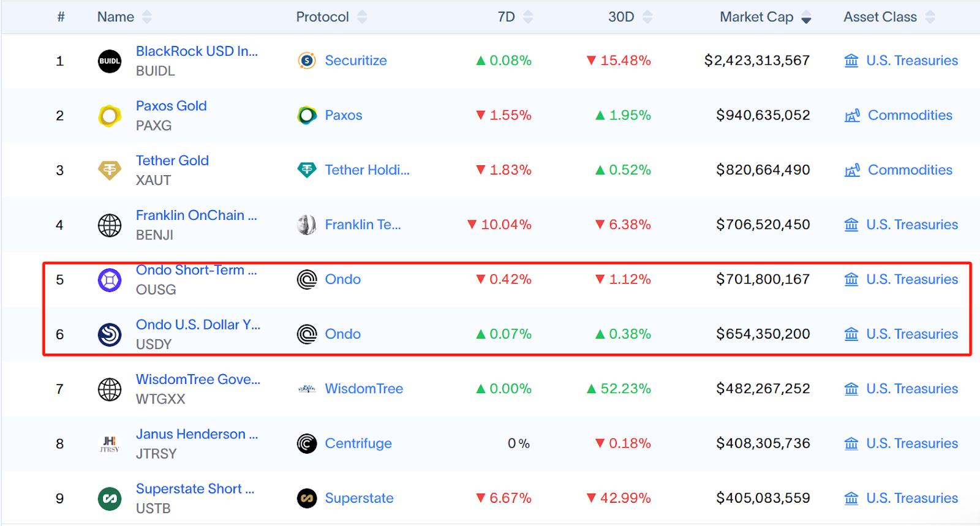
Task: Open the WisdomTree protocol link
Action: coord(364,389)
